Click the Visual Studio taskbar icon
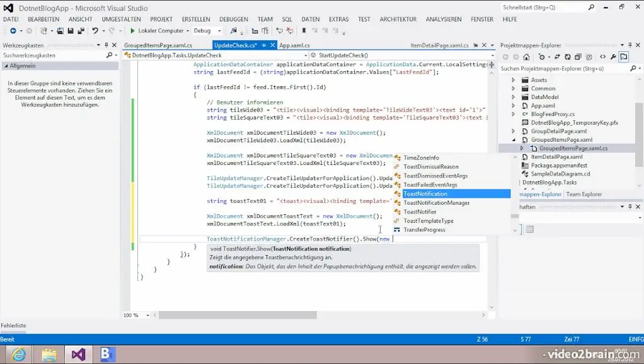This screenshot has height=364, width=644. 78,354
